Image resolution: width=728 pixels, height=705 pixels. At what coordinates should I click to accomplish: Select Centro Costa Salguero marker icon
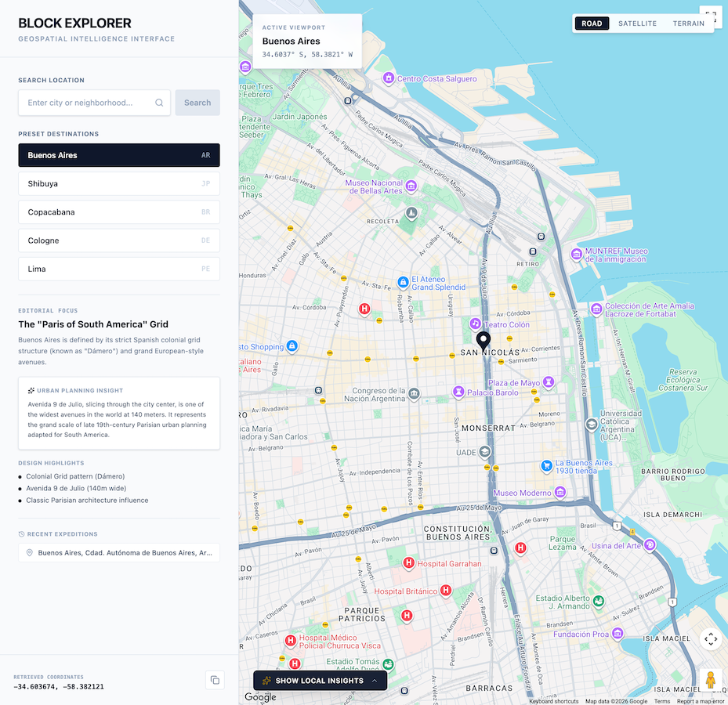tap(389, 78)
